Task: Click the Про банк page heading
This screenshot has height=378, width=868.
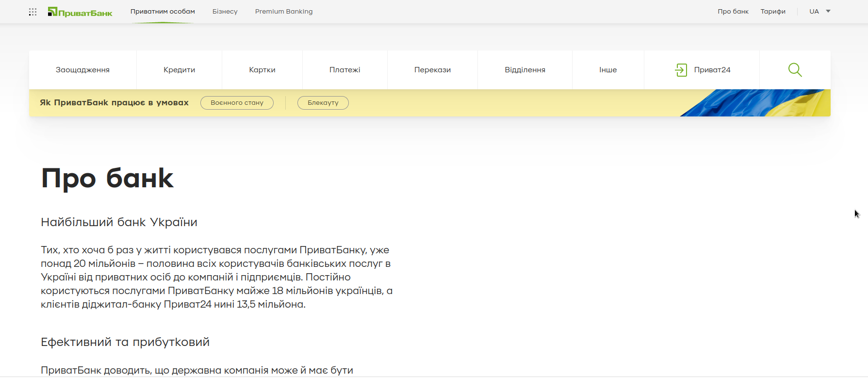Action: click(x=107, y=178)
